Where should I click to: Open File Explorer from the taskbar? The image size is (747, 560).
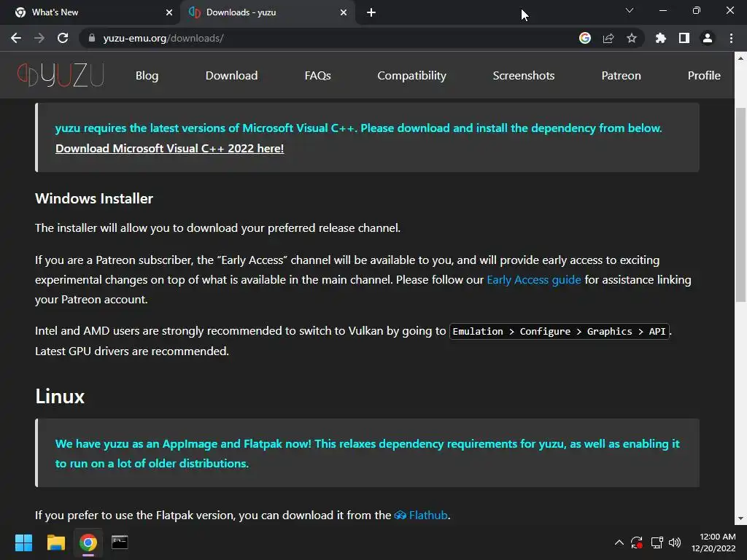click(55, 542)
